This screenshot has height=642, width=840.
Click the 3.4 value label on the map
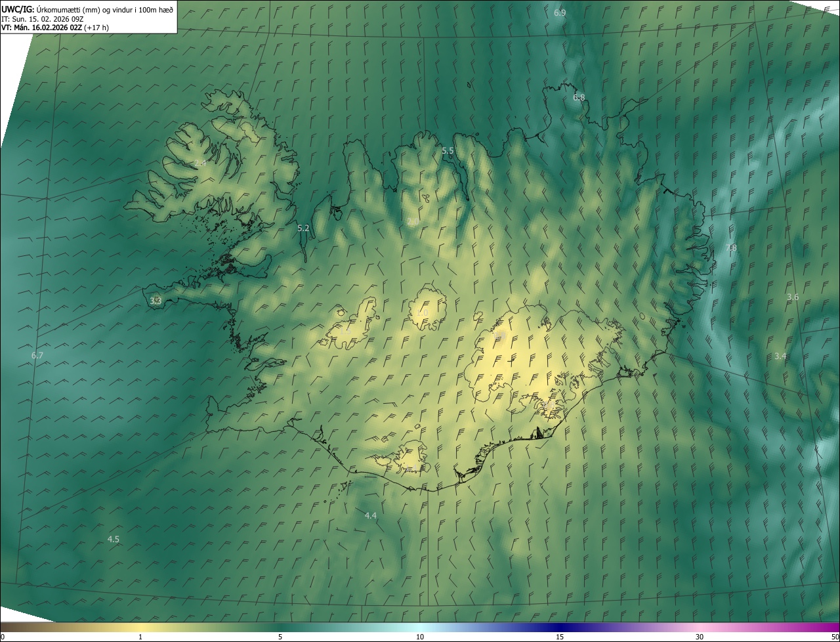[780, 356]
